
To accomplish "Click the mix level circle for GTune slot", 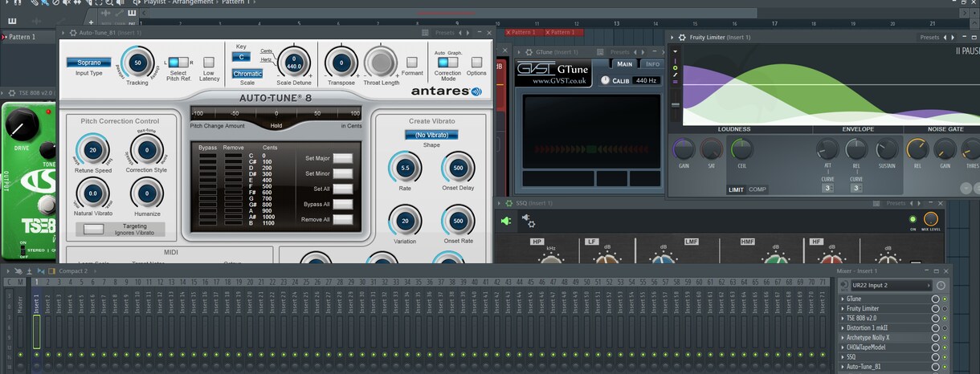I will (935, 299).
